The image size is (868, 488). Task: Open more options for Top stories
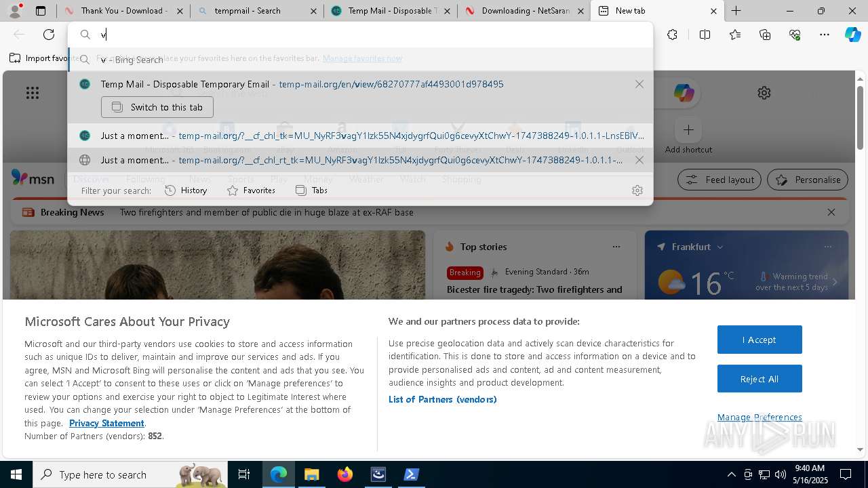(616, 247)
